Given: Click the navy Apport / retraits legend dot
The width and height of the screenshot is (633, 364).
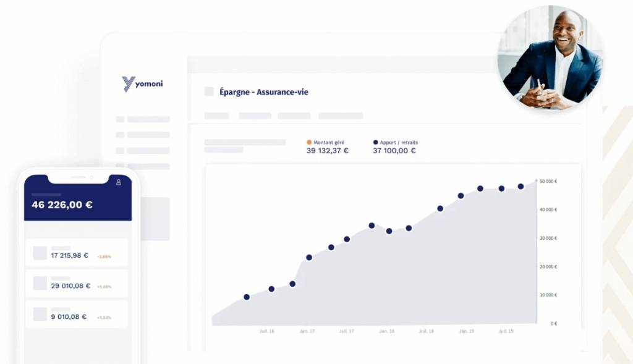Looking at the screenshot, I should point(376,142).
